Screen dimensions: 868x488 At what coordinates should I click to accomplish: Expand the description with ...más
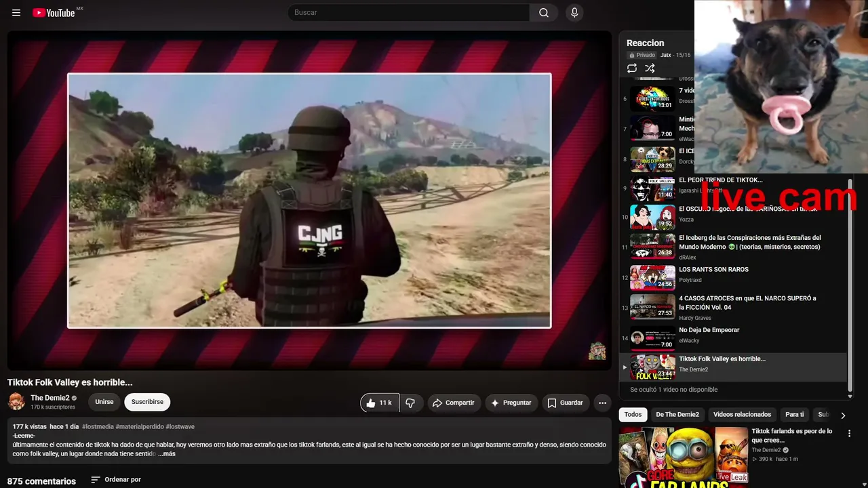167,454
